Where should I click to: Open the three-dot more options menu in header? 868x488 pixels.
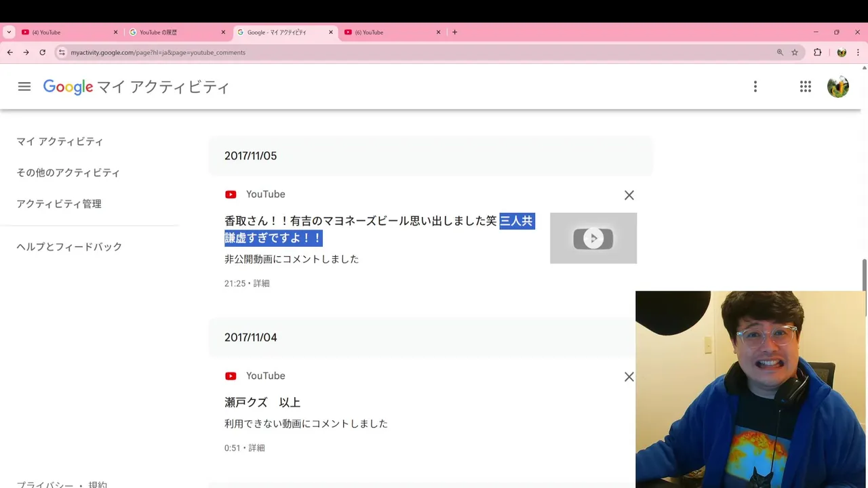tap(755, 87)
